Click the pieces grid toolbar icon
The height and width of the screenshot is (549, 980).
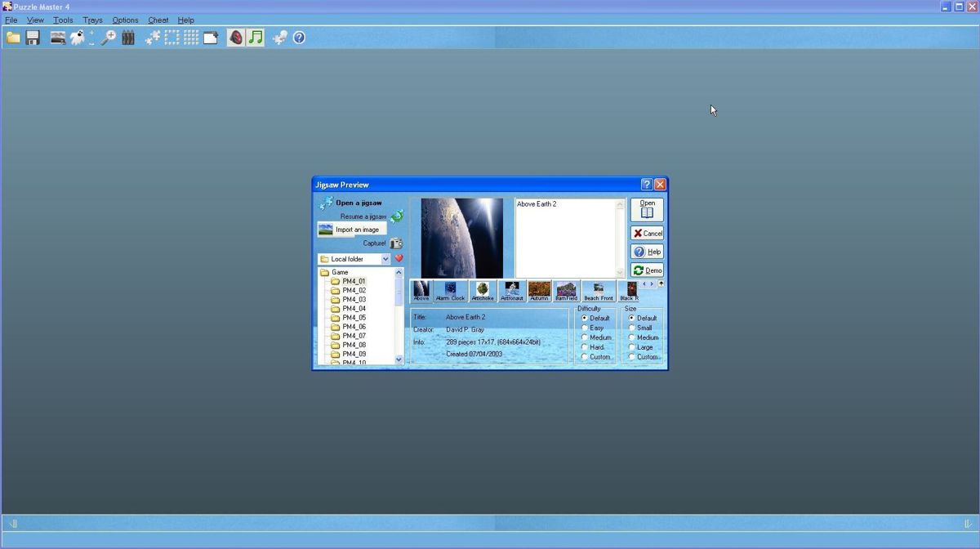click(191, 38)
